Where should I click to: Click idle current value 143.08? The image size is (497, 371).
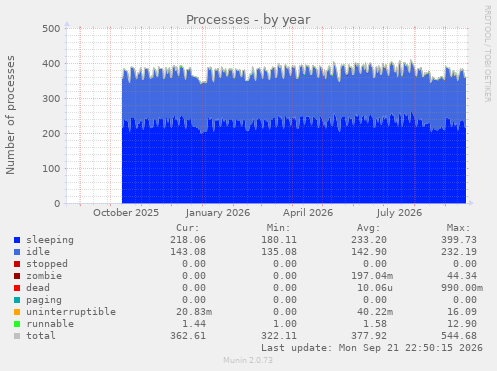pyautogui.click(x=188, y=252)
